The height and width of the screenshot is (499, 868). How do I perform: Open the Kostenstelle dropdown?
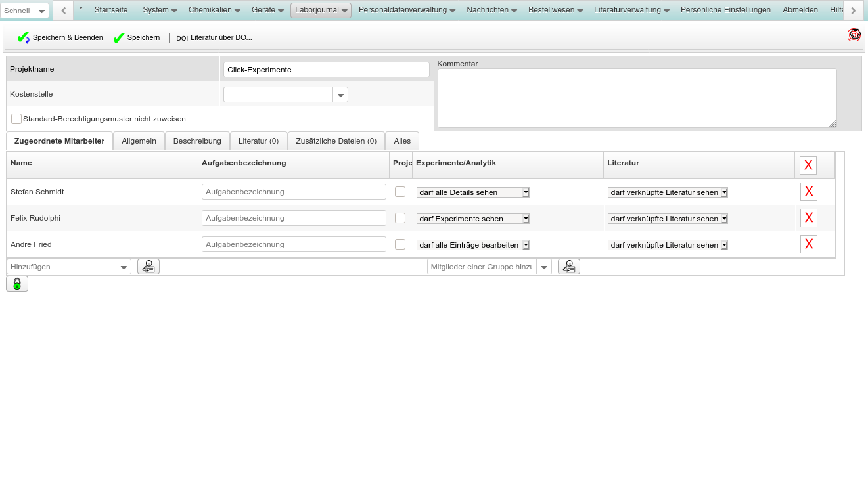pos(340,95)
